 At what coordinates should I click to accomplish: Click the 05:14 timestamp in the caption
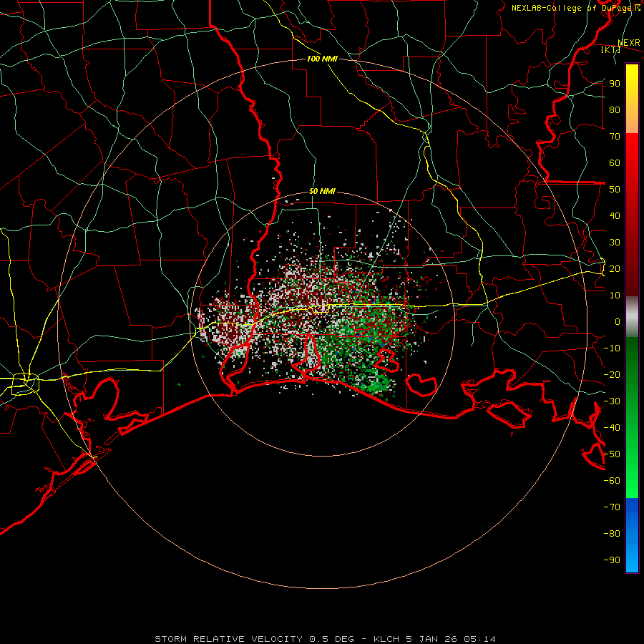tap(479, 639)
